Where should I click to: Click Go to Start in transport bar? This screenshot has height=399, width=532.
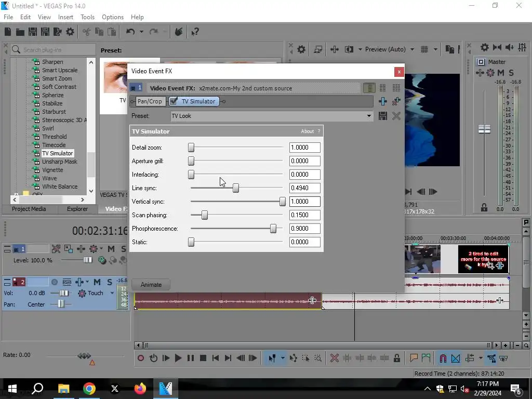[x=216, y=358]
